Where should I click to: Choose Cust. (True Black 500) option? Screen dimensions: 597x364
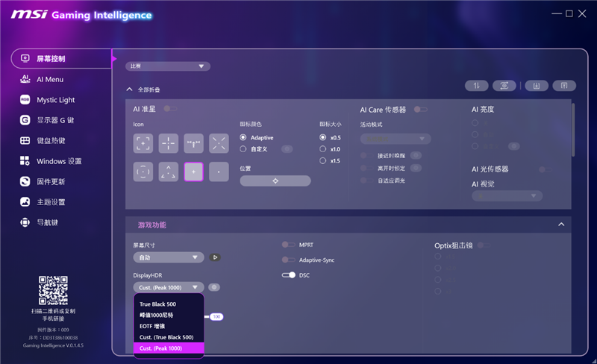pos(169,337)
